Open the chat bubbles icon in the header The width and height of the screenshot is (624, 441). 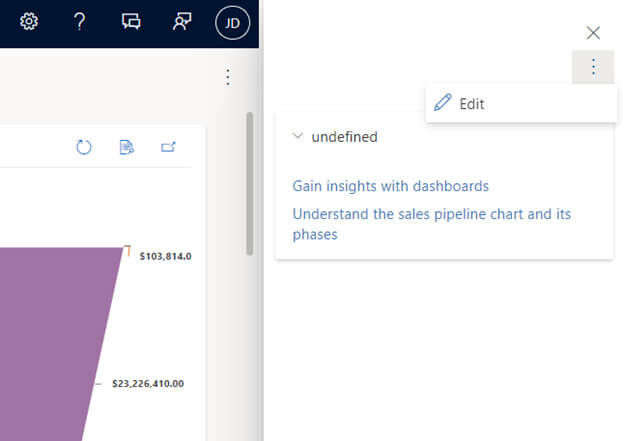point(131,21)
